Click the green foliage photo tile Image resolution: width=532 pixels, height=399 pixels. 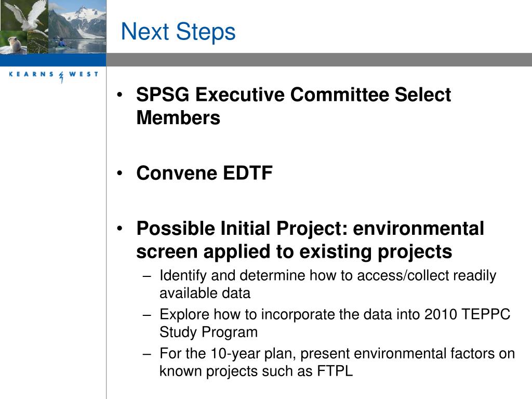[x=37, y=43]
